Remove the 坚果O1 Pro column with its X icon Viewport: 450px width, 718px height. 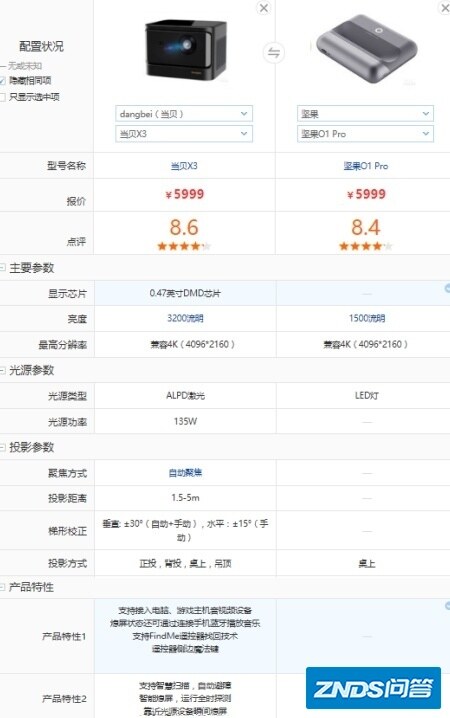point(445,8)
